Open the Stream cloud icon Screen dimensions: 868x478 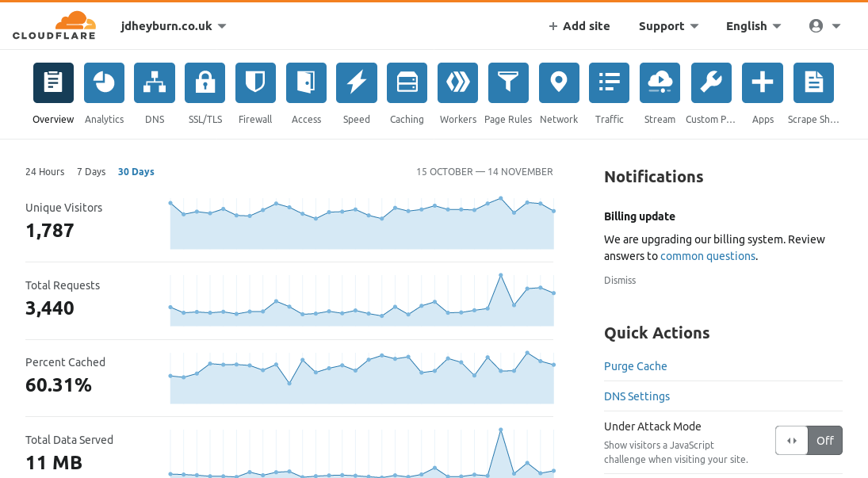660,83
